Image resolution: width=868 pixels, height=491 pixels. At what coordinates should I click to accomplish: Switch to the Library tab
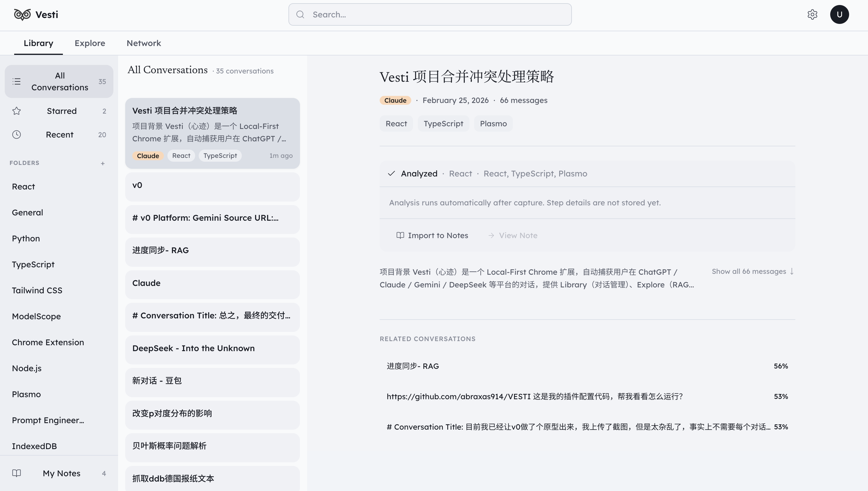pyautogui.click(x=38, y=43)
